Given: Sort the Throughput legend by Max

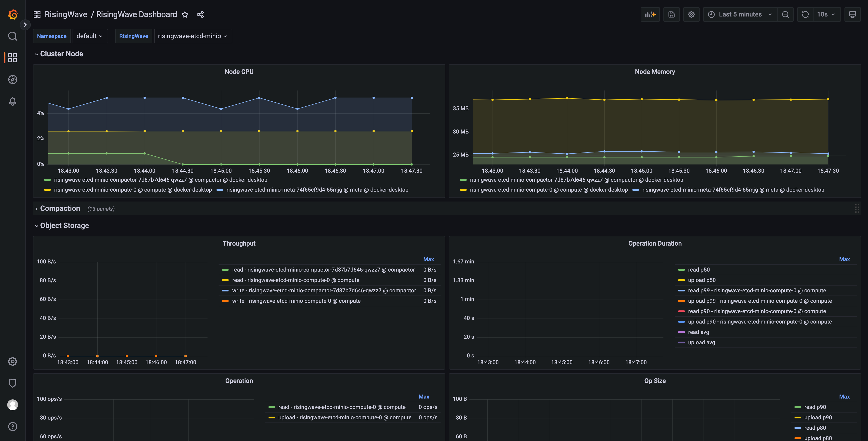Looking at the screenshot, I should pyautogui.click(x=428, y=259).
